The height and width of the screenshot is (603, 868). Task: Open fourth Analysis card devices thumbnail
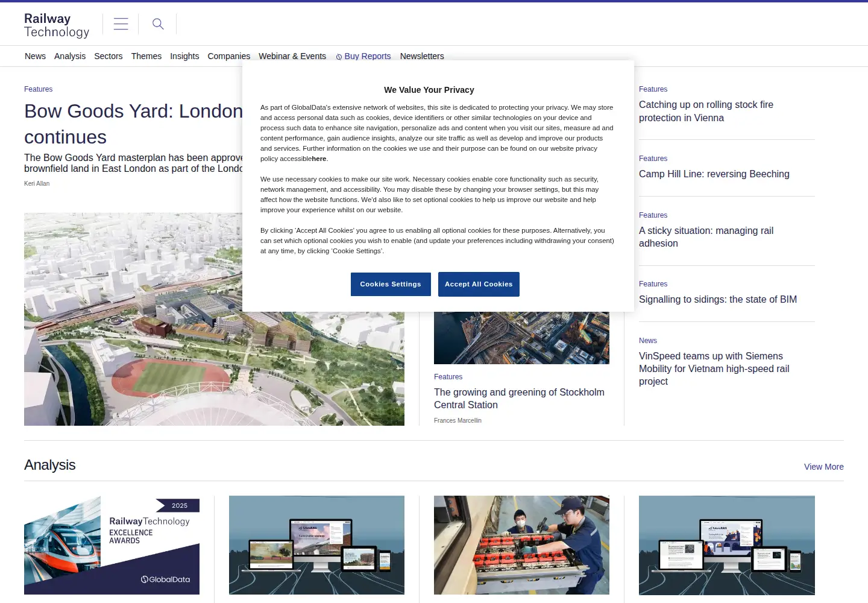(x=727, y=545)
